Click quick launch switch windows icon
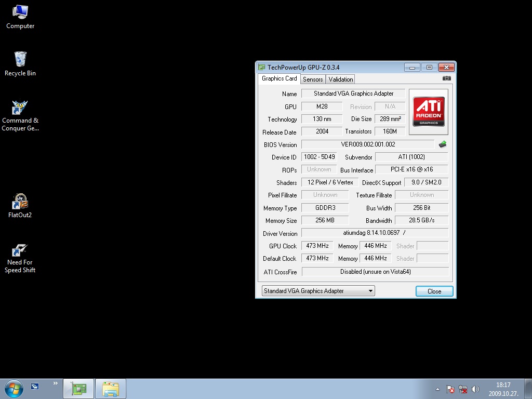532x399 pixels. 35,386
